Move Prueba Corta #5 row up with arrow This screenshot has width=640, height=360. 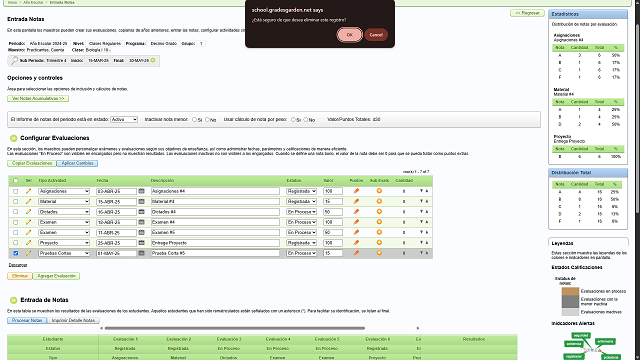[427, 253]
